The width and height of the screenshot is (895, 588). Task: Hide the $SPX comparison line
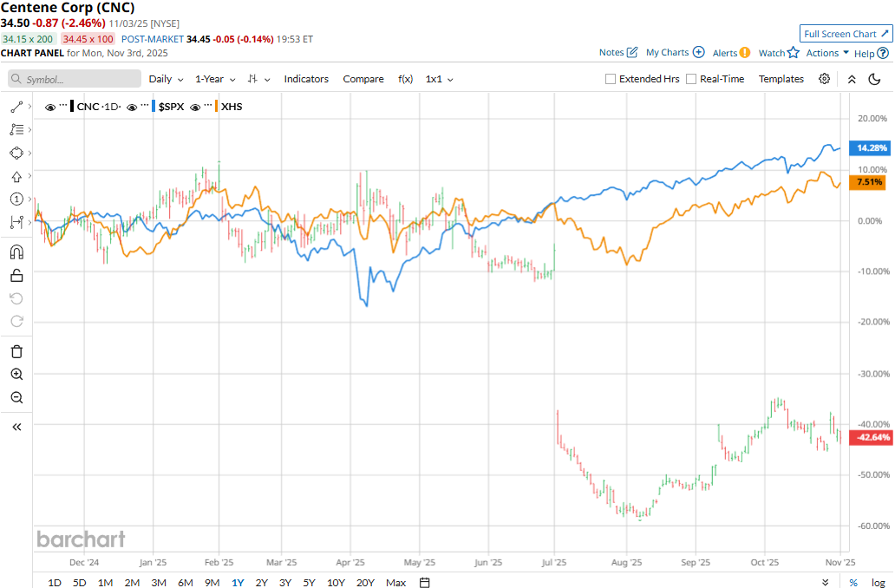pos(132,107)
